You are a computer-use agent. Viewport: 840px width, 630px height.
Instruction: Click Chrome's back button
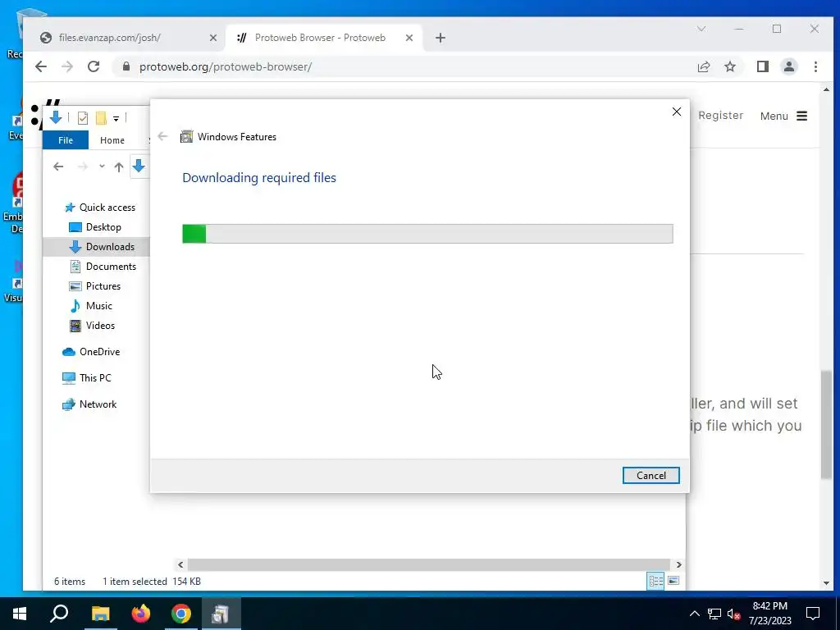[41, 66]
